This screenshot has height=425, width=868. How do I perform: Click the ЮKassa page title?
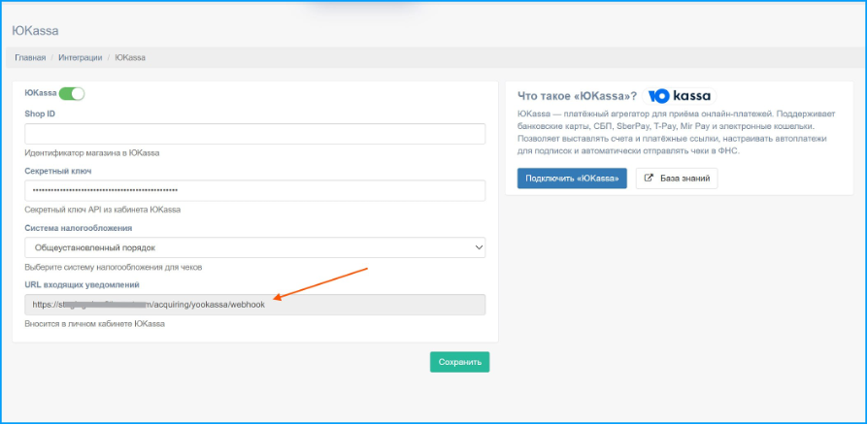[x=35, y=30]
